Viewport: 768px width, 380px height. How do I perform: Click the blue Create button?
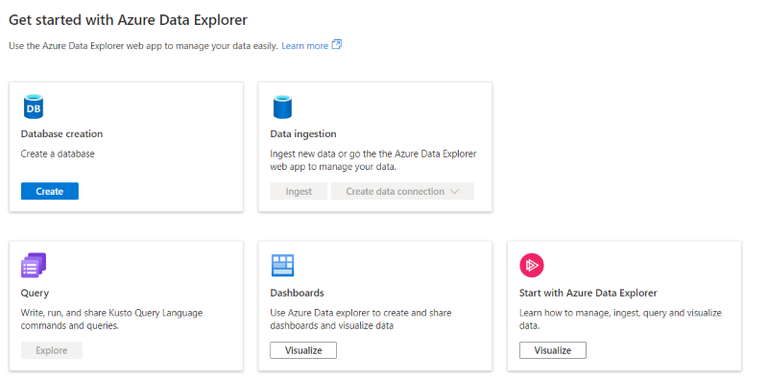pyautogui.click(x=49, y=191)
